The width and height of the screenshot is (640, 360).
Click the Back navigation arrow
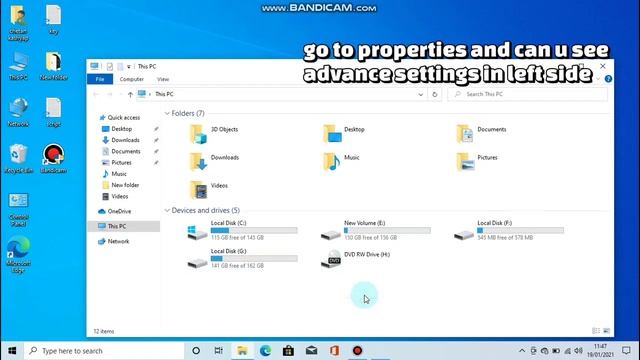coord(96,94)
